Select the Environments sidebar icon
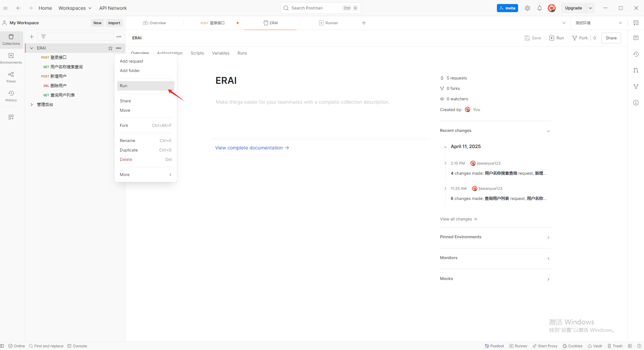644x350 pixels. (11, 58)
